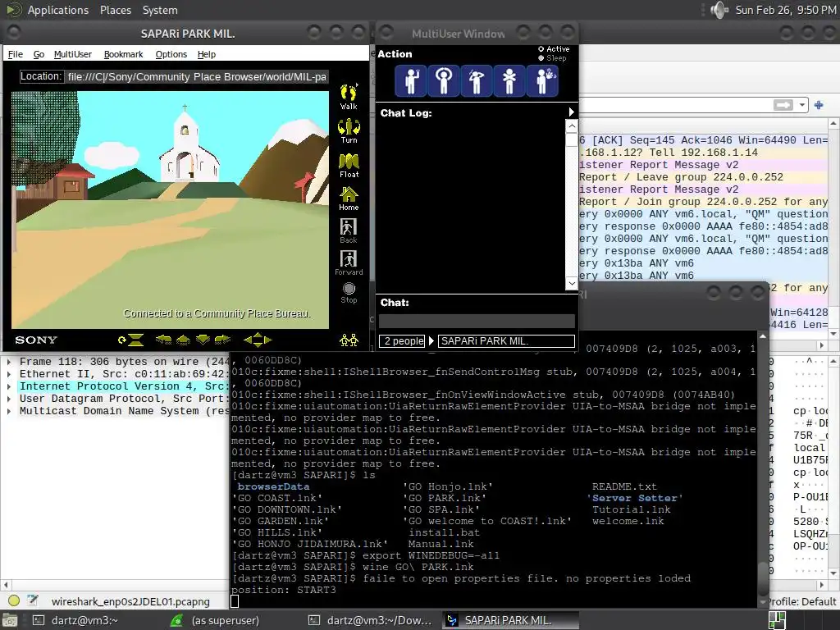Expand Internet Protocol Version 4 row

point(8,386)
